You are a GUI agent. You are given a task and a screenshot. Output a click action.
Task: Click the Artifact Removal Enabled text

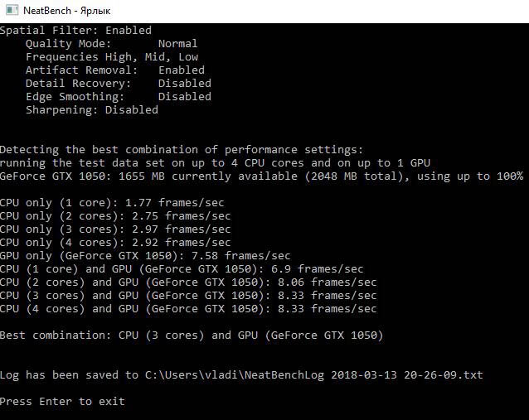(115, 70)
